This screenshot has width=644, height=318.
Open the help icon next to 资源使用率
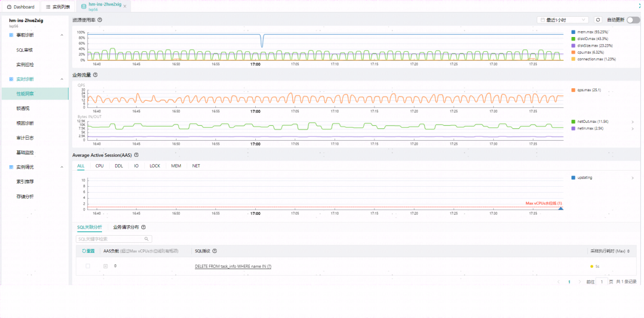(x=100, y=20)
